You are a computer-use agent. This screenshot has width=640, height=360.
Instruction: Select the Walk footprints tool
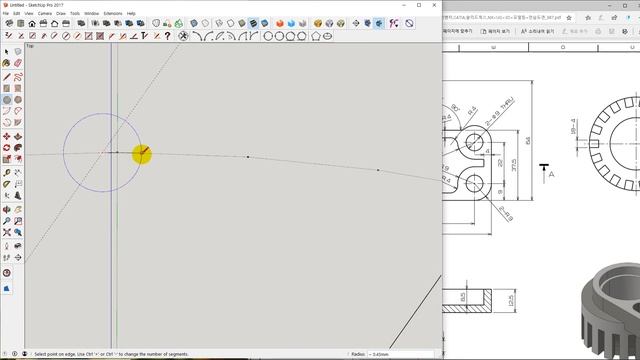(7, 257)
